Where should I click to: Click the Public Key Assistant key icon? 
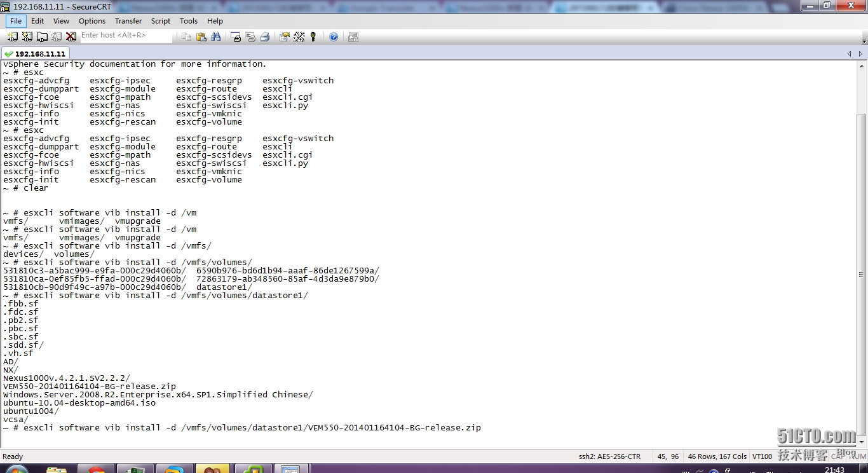[313, 37]
